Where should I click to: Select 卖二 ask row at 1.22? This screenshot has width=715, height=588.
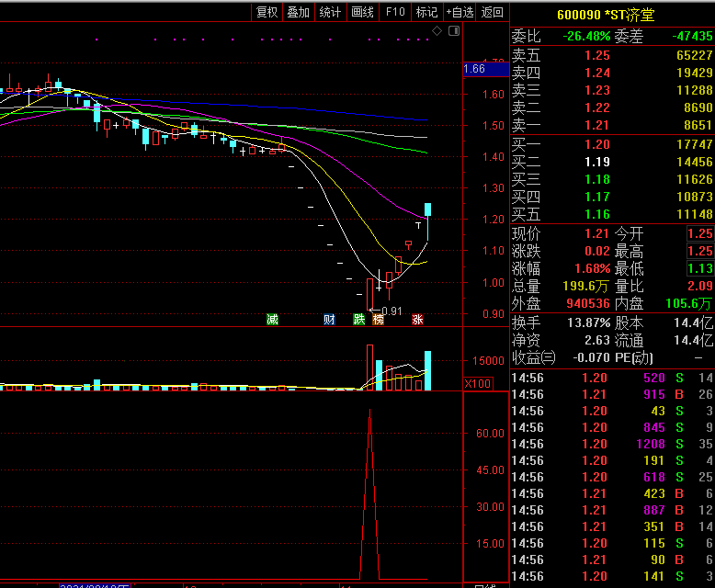(612, 107)
